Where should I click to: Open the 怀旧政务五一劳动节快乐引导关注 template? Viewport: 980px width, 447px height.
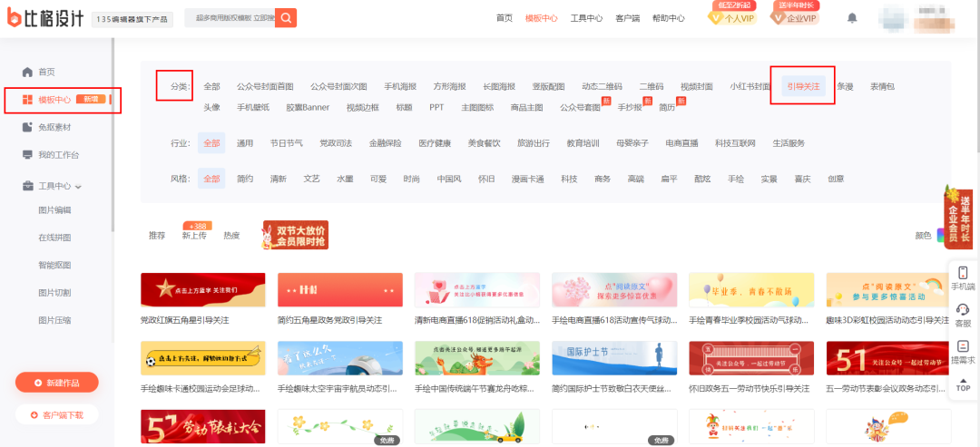(751, 358)
